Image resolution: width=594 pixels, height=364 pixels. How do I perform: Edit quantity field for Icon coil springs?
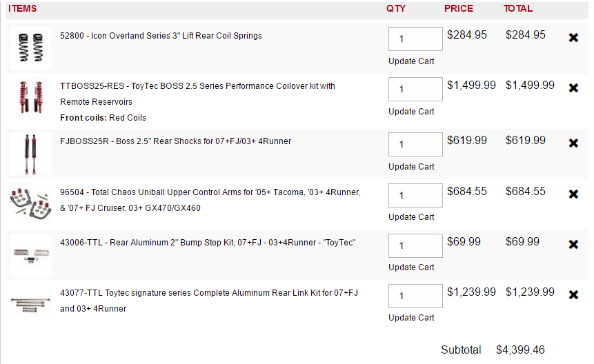click(415, 39)
